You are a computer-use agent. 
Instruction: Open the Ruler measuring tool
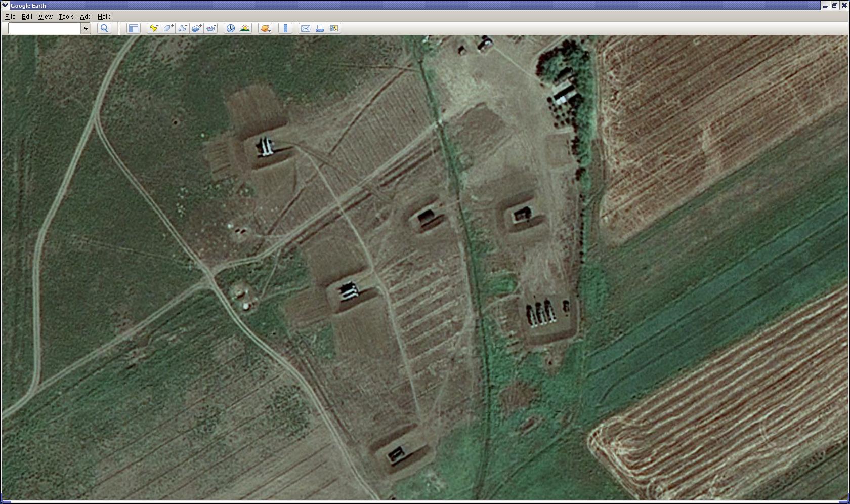(x=285, y=28)
